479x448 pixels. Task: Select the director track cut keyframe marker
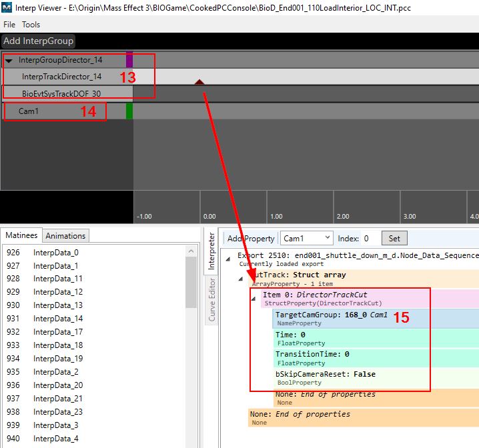(x=199, y=81)
